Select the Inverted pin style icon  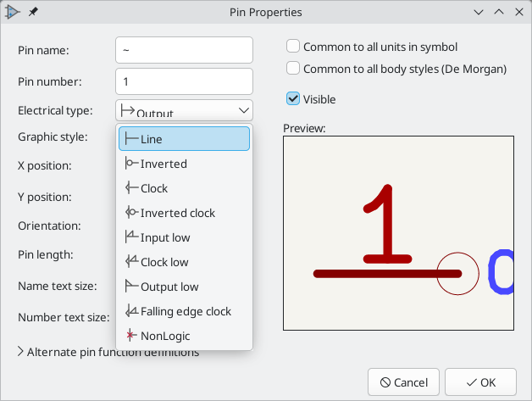(131, 164)
